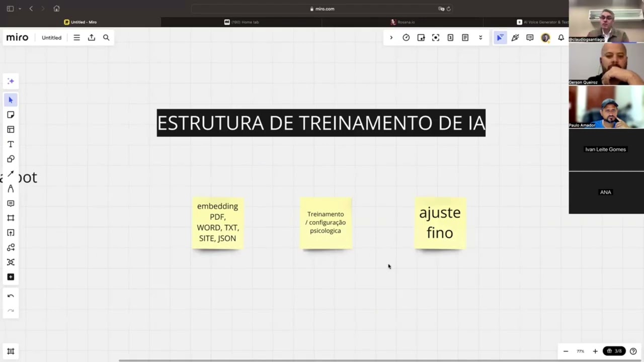Viewport: 644px width, 362px height.
Task: Open comments list in top toolbar
Action: click(530, 38)
